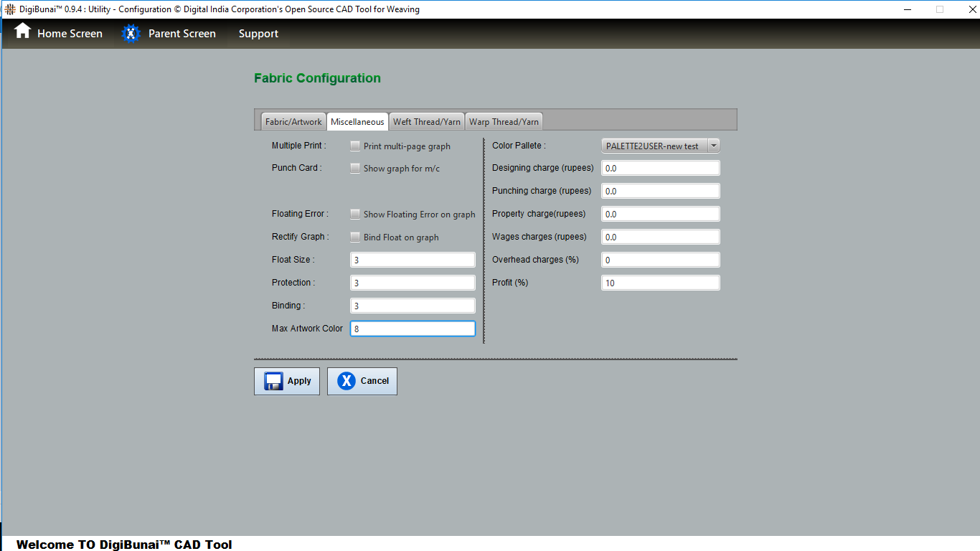Open the Support menu

(258, 34)
